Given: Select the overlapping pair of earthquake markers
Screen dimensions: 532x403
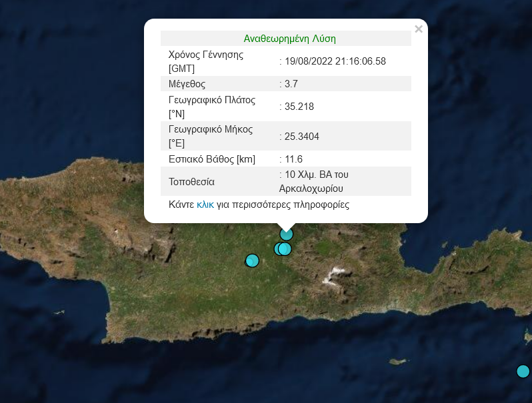Looking at the screenshot, I should 283,248.
